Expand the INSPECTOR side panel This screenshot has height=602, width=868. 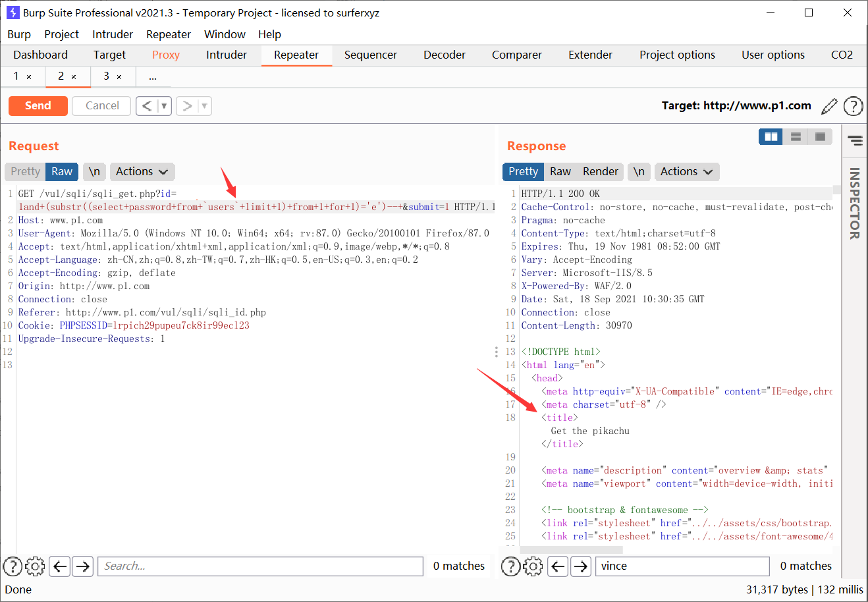[855, 203]
